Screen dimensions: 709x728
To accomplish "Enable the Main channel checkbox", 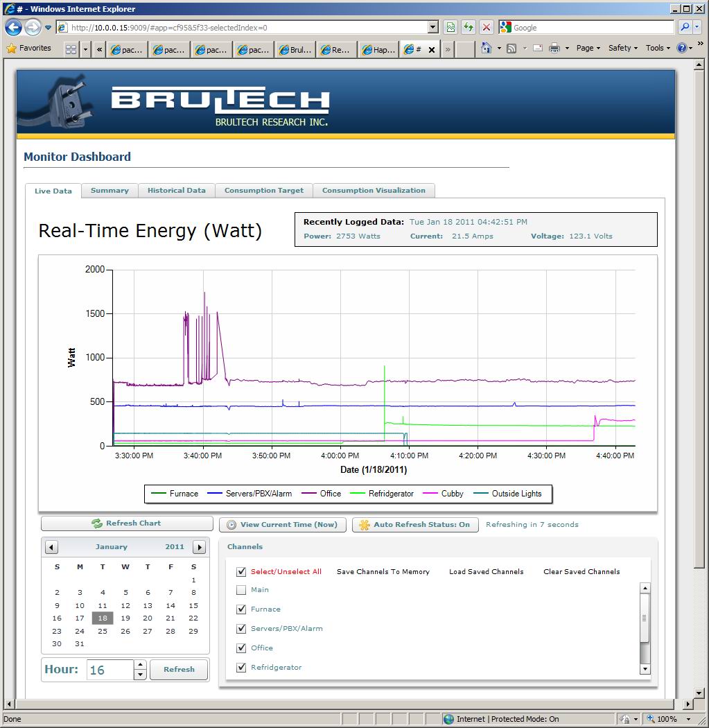I will point(241,590).
